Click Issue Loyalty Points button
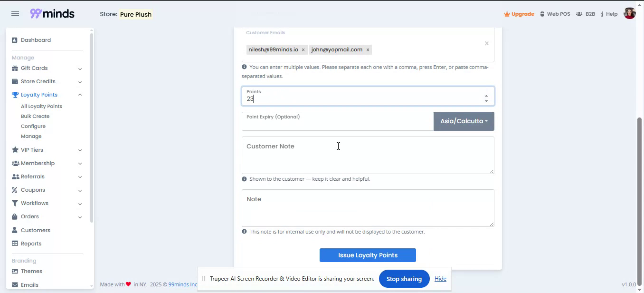This screenshot has width=644, height=293. pyautogui.click(x=368, y=255)
